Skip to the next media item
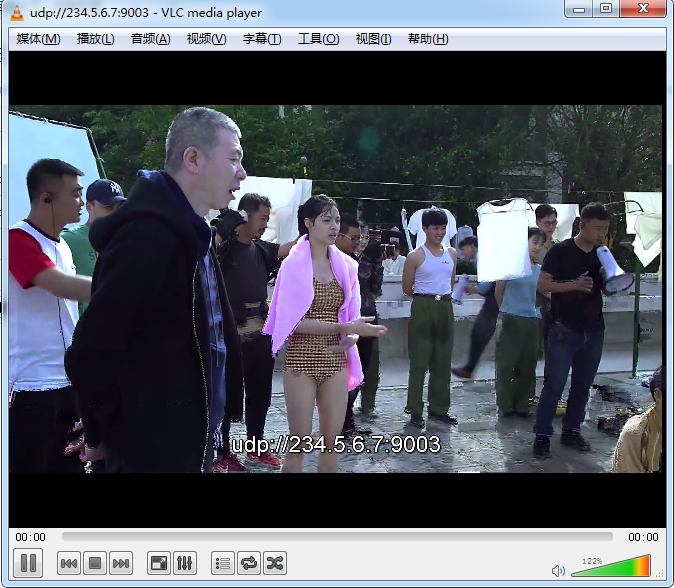This screenshot has height=588, width=674. [121, 563]
